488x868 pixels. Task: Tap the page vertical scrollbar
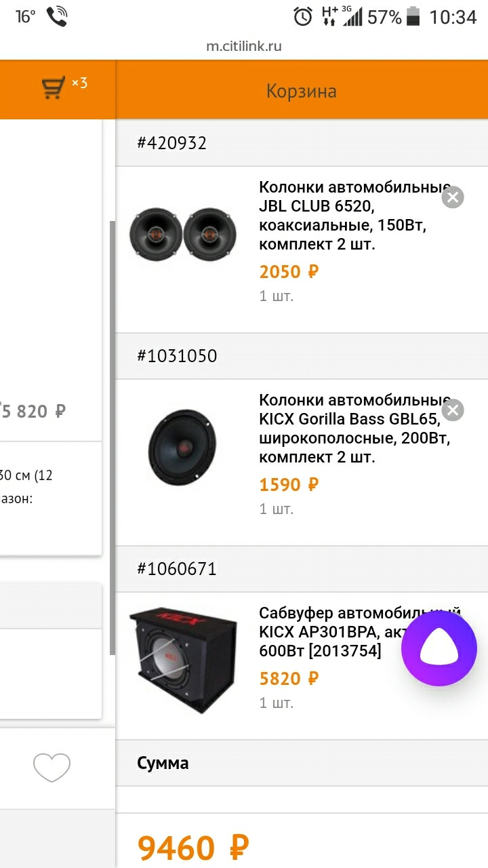click(x=113, y=434)
